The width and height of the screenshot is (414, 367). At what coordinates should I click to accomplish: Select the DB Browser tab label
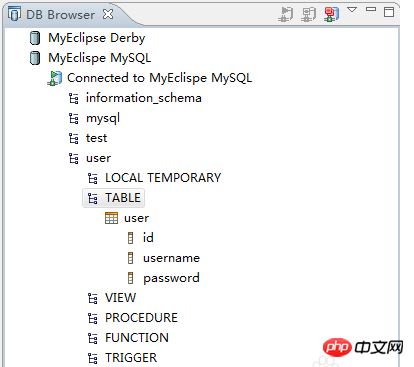[60, 15]
